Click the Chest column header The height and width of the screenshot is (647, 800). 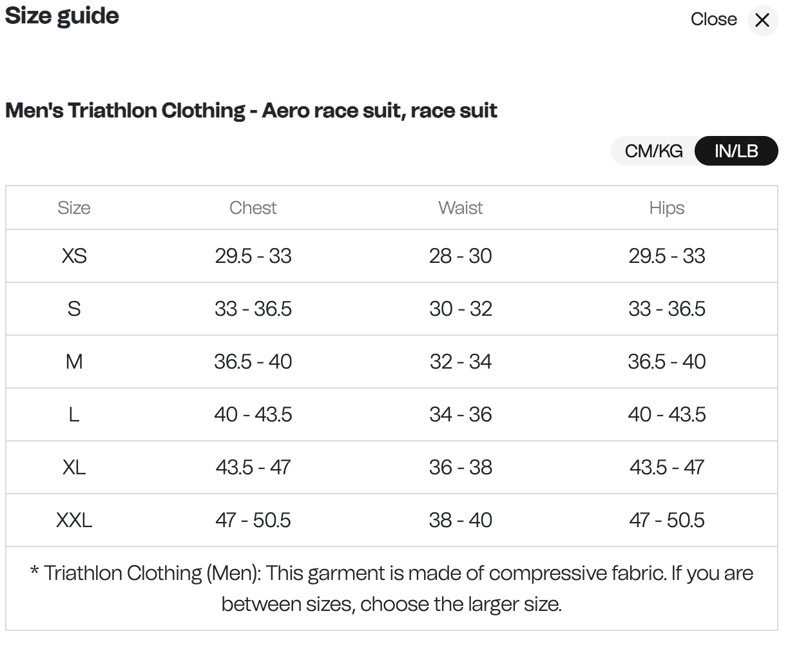253,207
